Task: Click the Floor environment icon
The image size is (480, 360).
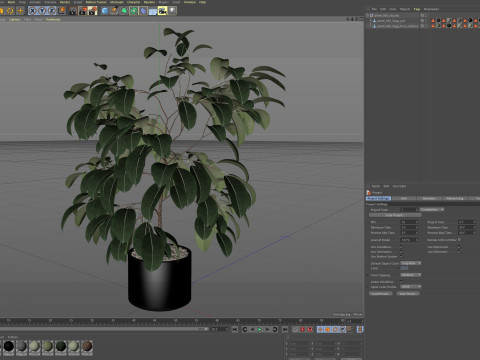Action: (153, 11)
